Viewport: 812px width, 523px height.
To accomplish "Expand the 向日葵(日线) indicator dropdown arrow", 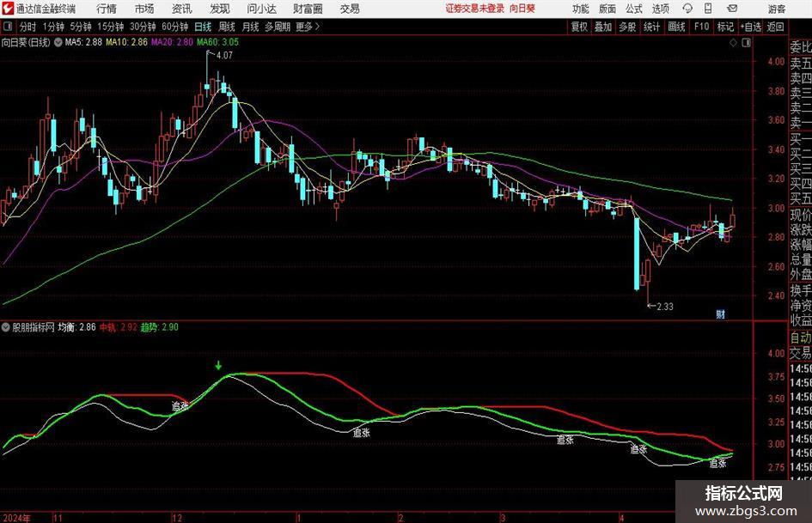I will (x=58, y=42).
